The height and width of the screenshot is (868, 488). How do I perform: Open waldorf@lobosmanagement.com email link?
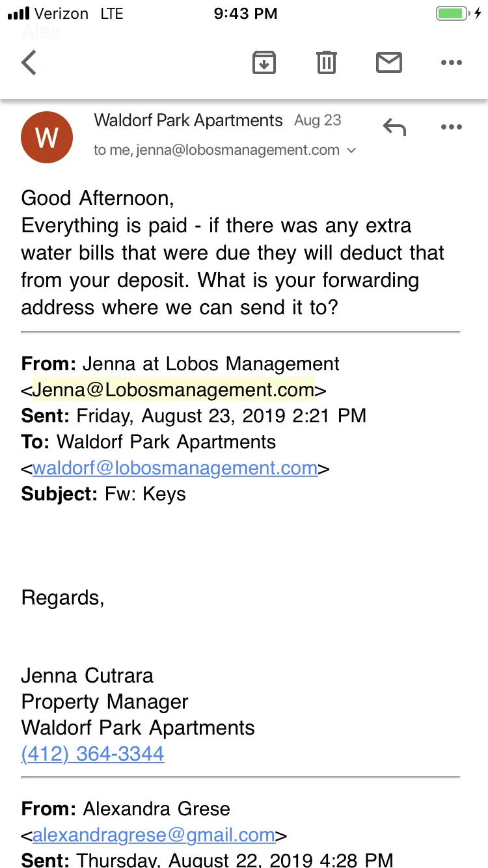(175, 468)
